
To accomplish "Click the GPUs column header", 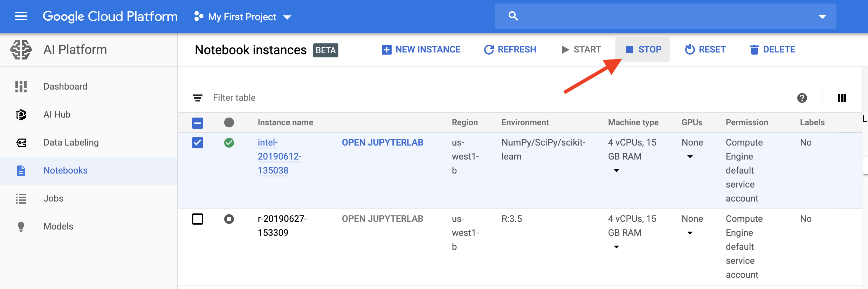I will pyautogui.click(x=692, y=122).
